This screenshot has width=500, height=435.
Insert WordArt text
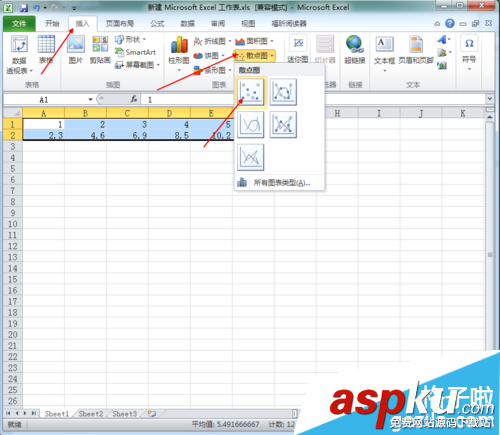click(x=444, y=40)
